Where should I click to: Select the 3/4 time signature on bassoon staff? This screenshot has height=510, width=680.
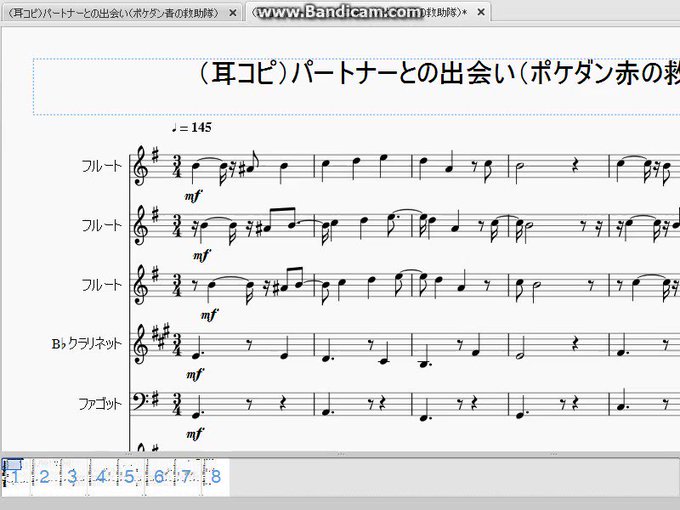coord(177,404)
